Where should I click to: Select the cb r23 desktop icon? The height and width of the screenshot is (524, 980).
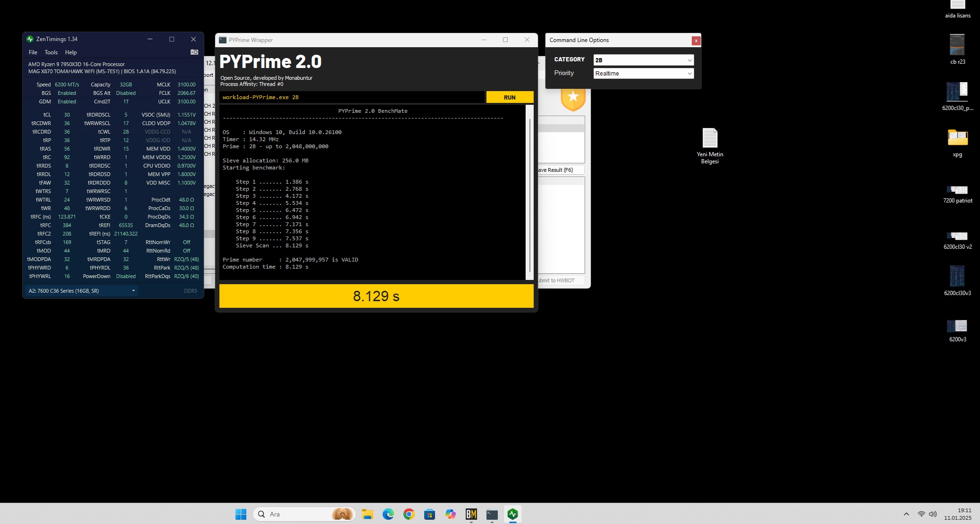point(957,49)
